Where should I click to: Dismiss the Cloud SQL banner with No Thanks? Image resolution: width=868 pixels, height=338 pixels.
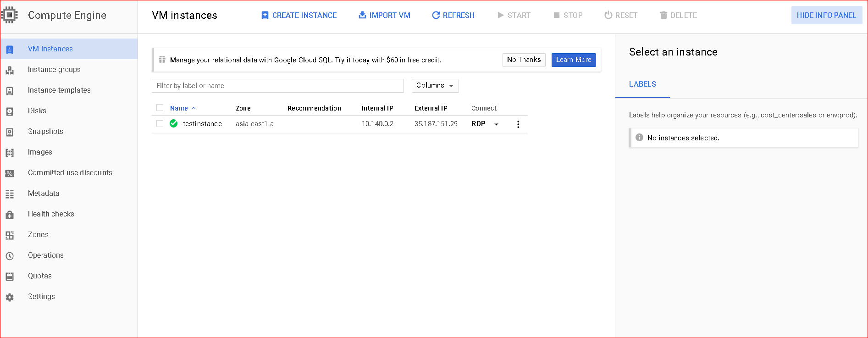click(x=524, y=60)
